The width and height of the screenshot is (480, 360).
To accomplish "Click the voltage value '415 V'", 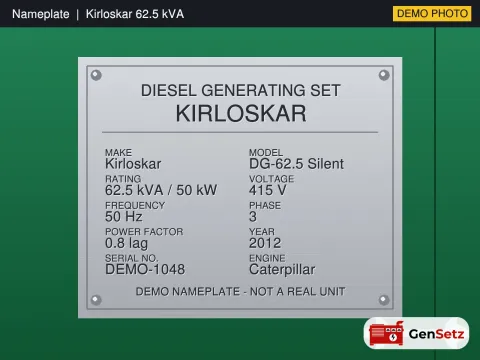I will pyautogui.click(x=267, y=190).
